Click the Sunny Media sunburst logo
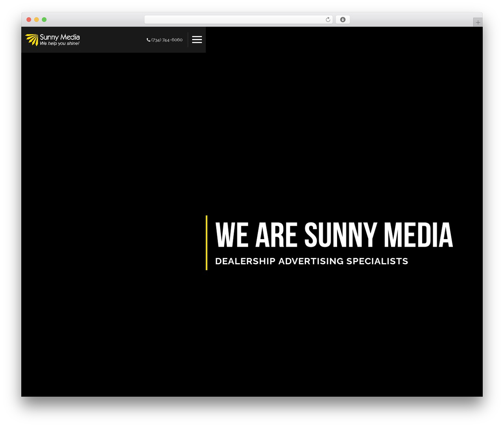The image size is (504, 427). (x=32, y=39)
